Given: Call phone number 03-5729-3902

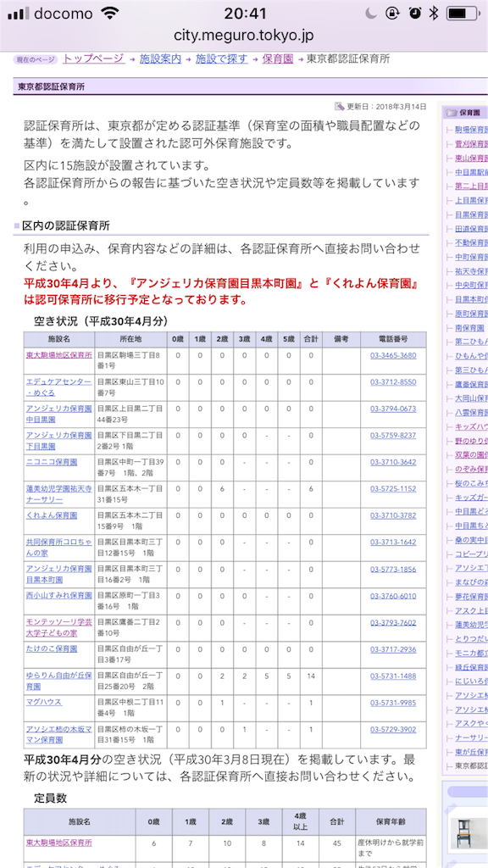Looking at the screenshot, I should pyautogui.click(x=393, y=728).
